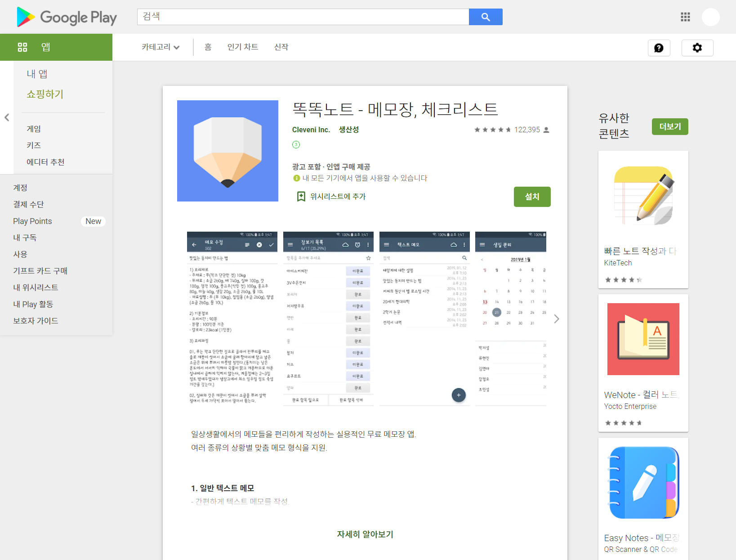Expand the 카테고리 dropdown

(161, 47)
